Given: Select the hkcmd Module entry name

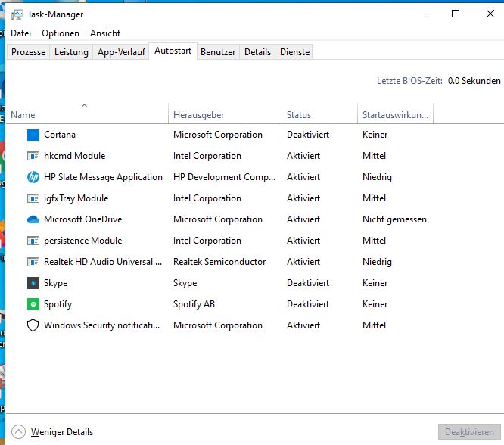Looking at the screenshot, I should tap(75, 156).
